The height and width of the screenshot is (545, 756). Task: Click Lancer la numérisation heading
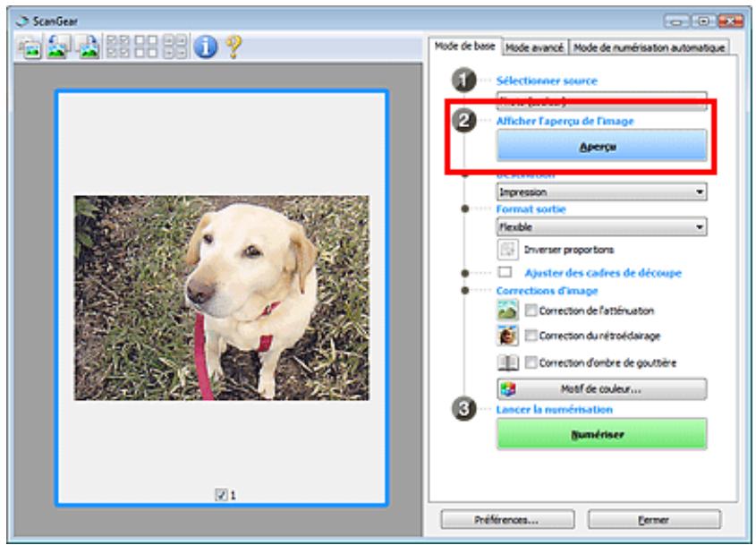click(x=555, y=410)
